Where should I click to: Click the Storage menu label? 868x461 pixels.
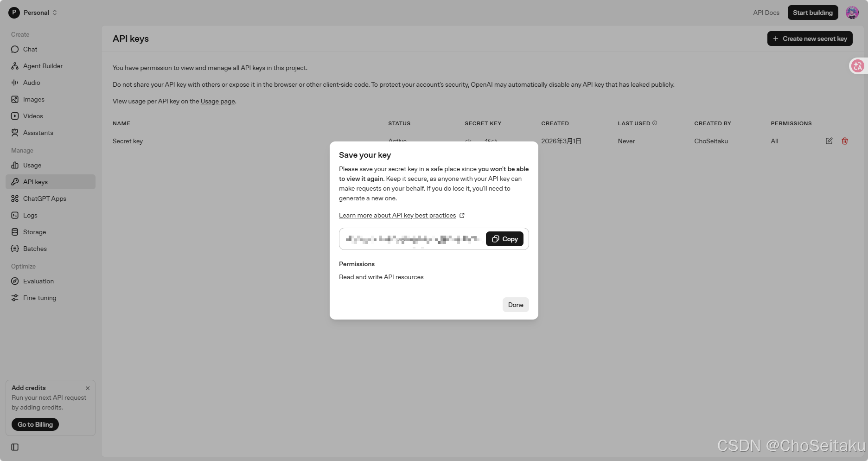pos(34,232)
